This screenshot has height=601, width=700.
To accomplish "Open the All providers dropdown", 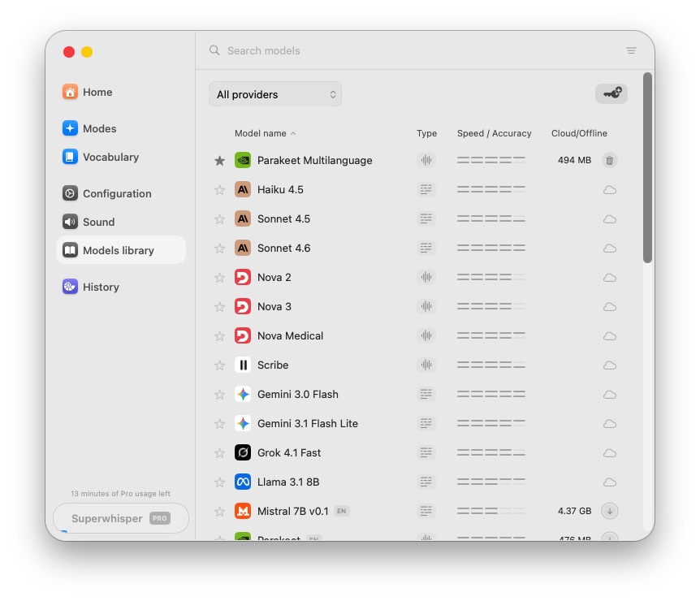I will click(x=275, y=94).
